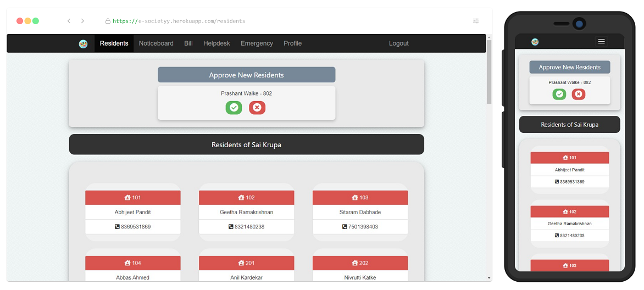Click house icon on flat 104 card
The height and width of the screenshot is (290, 644).
(127, 263)
